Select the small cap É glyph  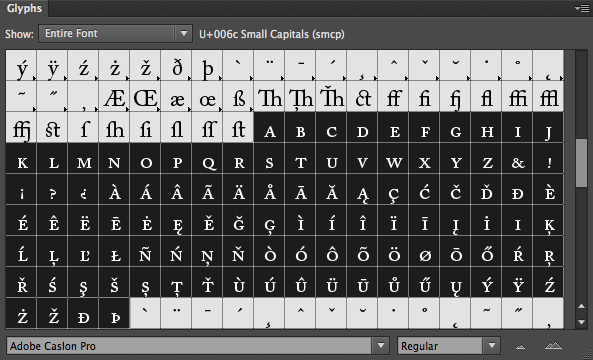pyautogui.click(x=21, y=220)
